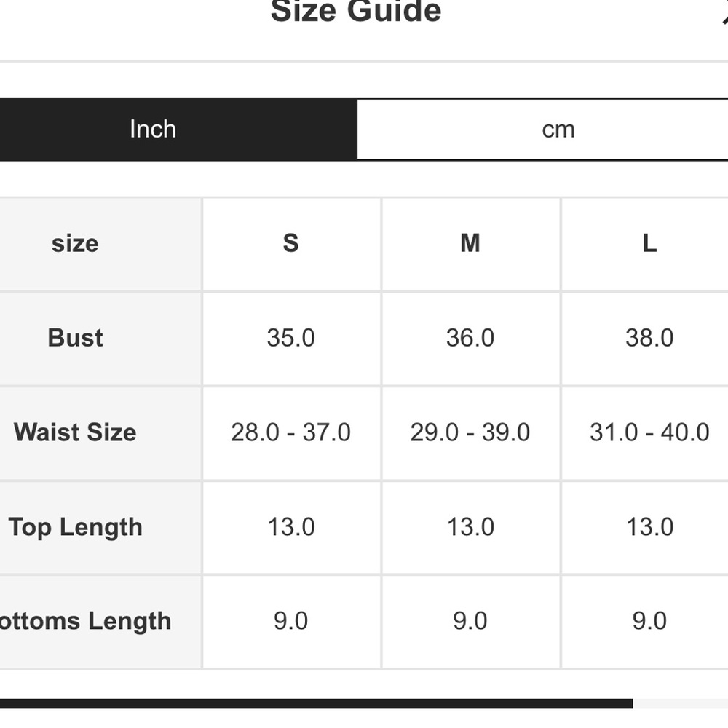Select the S size column header
The image size is (728, 728).
click(x=291, y=244)
